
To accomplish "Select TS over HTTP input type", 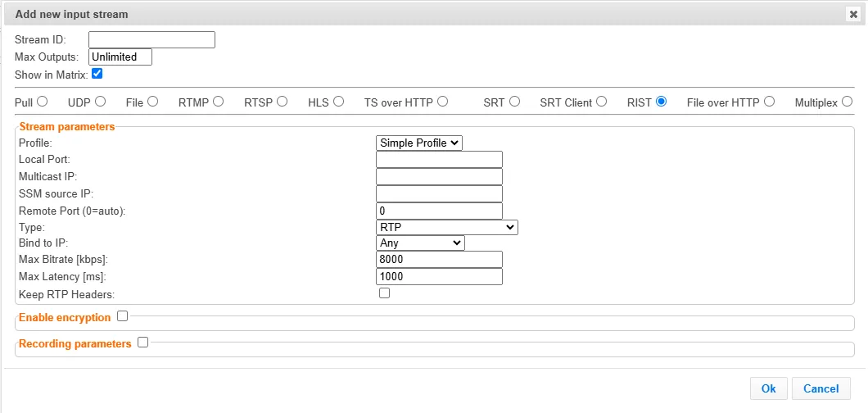I will (442, 102).
